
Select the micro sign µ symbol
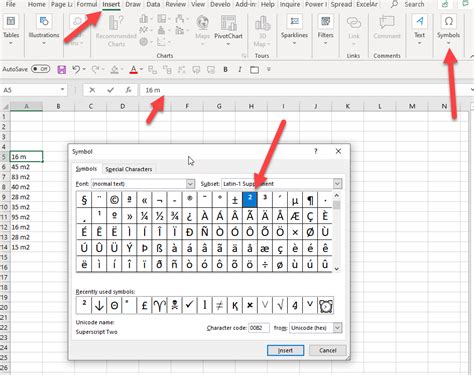(x=295, y=200)
